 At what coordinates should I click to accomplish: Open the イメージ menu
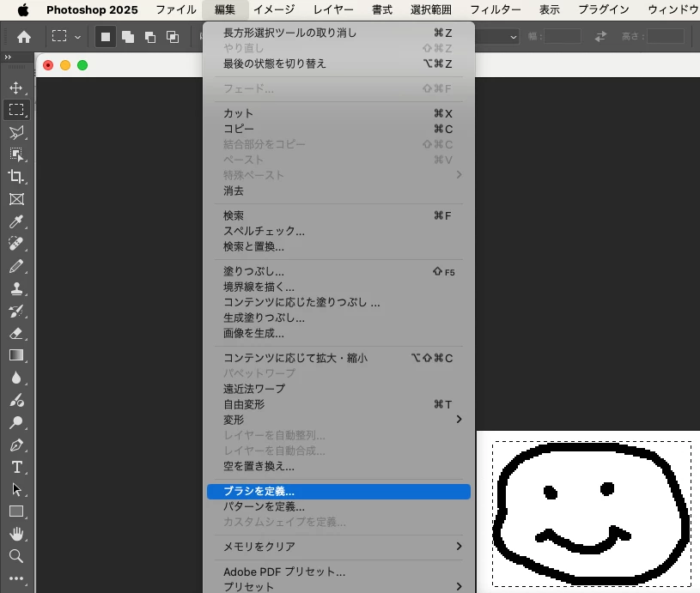[x=274, y=9]
